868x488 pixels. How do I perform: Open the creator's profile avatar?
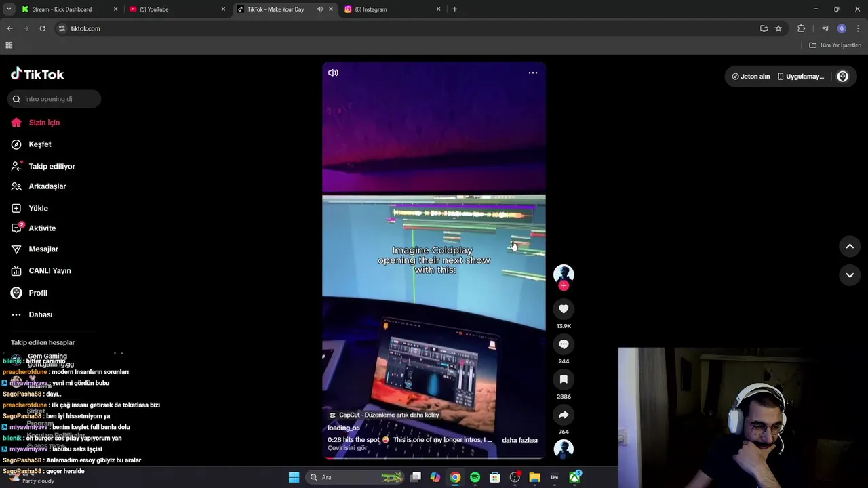click(x=564, y=273)
